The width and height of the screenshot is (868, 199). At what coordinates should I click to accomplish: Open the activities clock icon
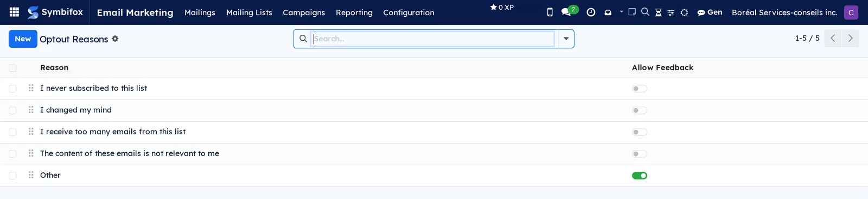point(591,12)
